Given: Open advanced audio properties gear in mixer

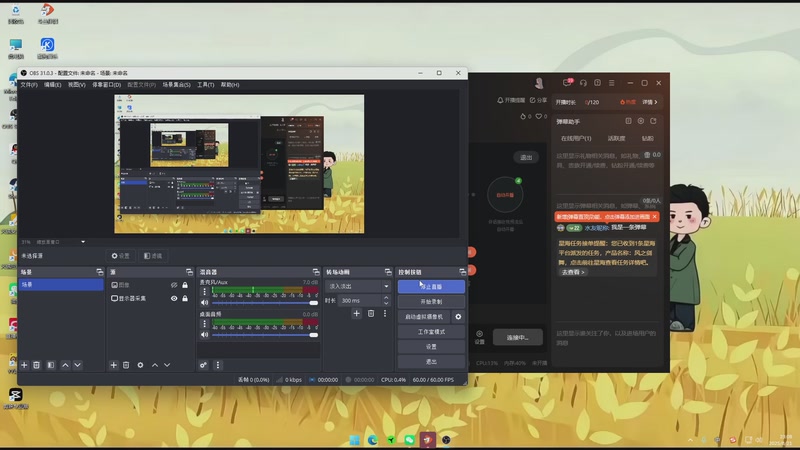Looking at the screenshot, I should tap(204, 365).
